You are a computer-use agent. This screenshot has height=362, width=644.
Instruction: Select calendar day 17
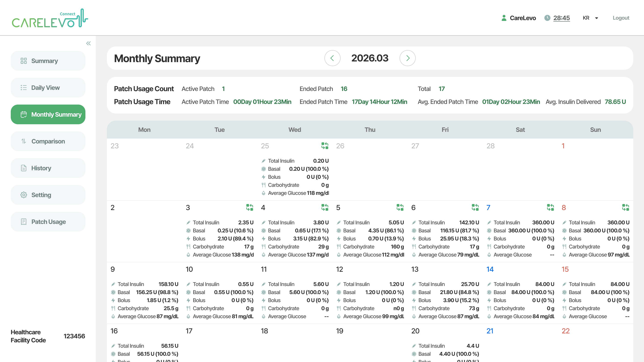pos(189,331)
